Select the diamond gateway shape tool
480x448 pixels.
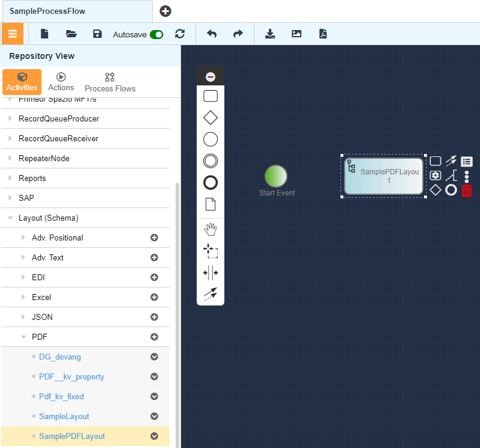tap(211, 118)
